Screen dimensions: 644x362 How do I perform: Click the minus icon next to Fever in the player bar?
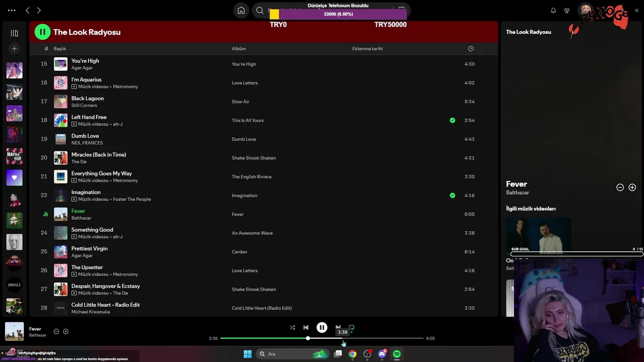click(56, 331)
